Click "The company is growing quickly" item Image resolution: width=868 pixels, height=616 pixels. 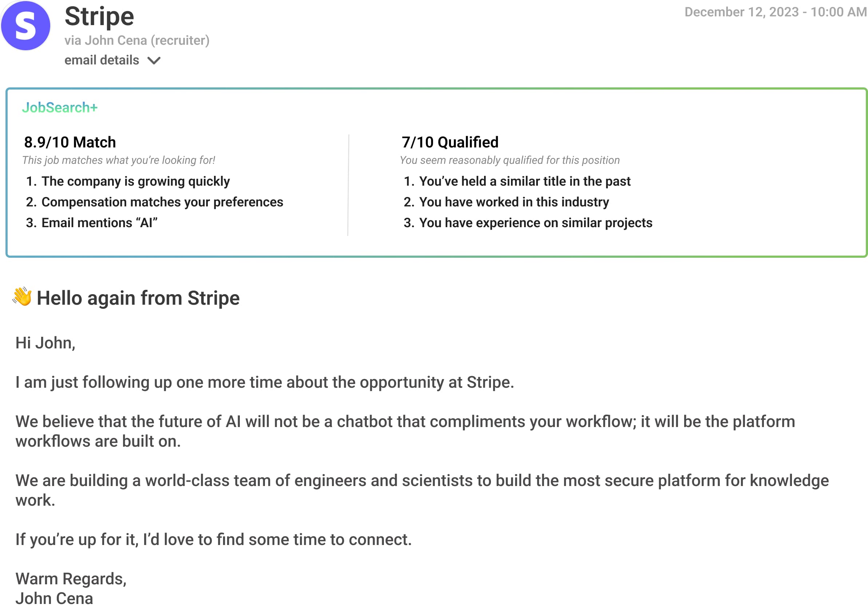click(x=135, y=181)
